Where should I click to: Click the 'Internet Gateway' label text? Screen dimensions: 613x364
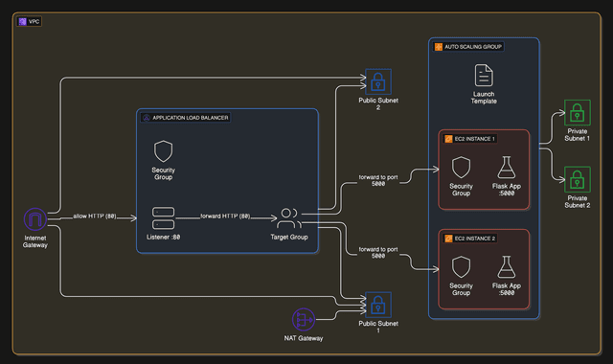point(35,241)
